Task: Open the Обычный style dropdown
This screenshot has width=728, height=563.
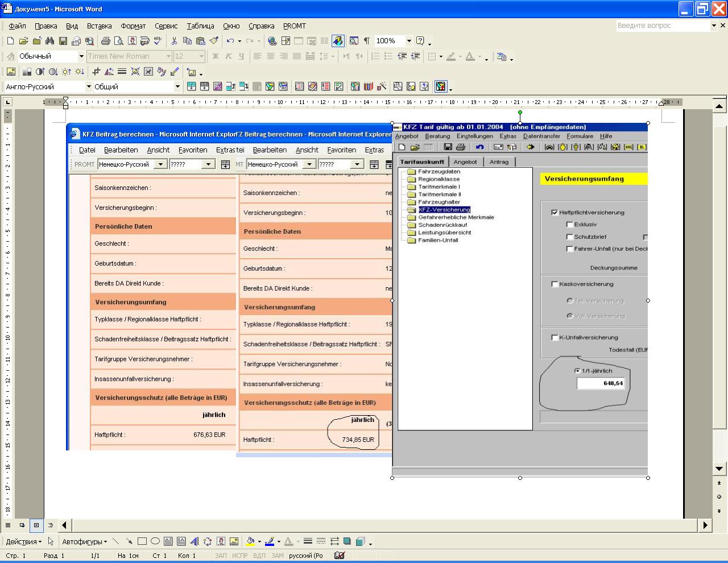Action: (x=81, y=56)
